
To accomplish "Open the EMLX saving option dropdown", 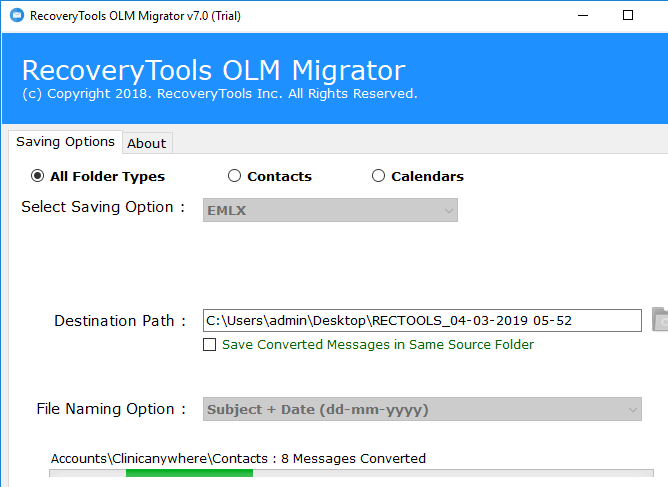I will (330, 210).
